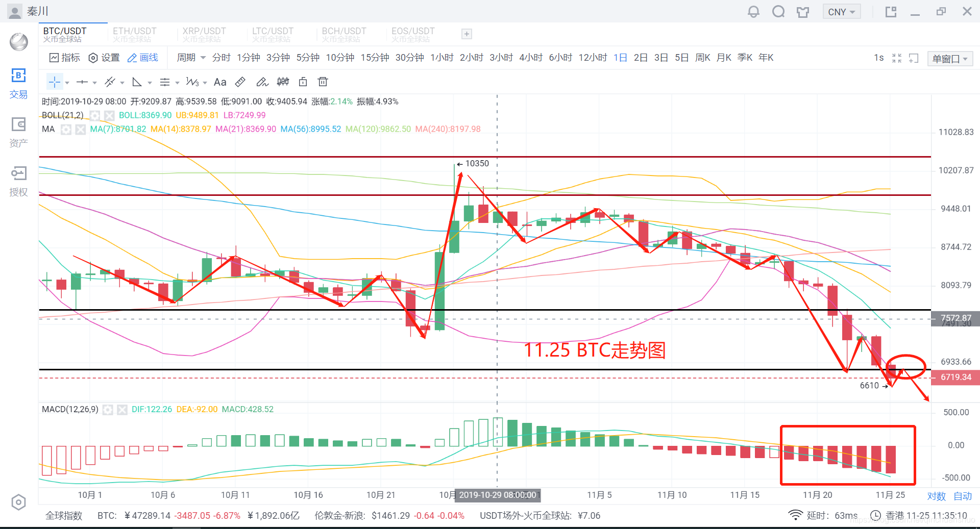Expand triangle tool dropdown arrow
This screenshot has height=529, width=980.
(150, 83)
